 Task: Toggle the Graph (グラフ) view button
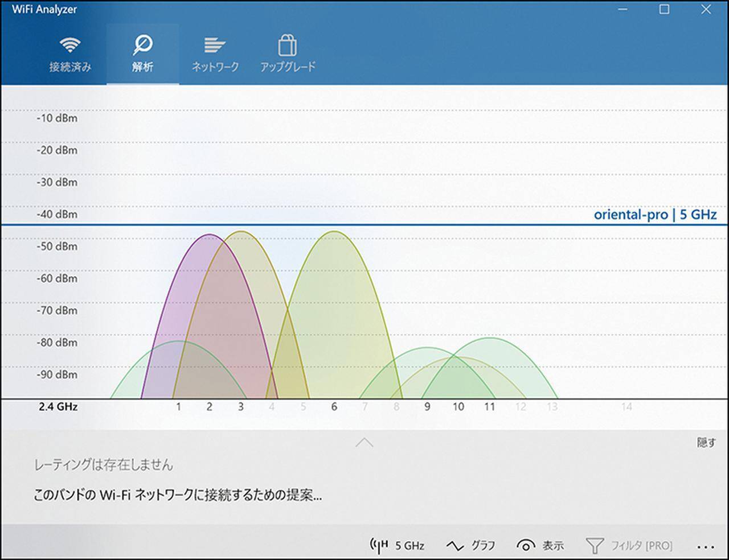click(x=470, y=545)
